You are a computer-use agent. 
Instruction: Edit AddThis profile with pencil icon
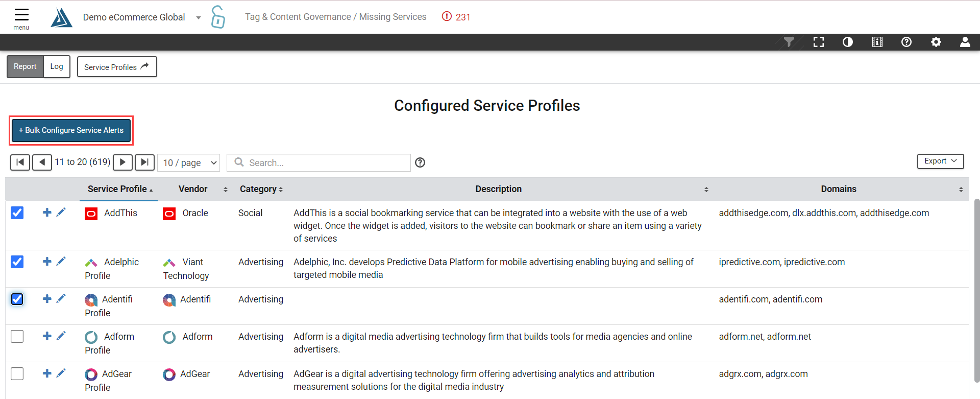pos(61,213)
